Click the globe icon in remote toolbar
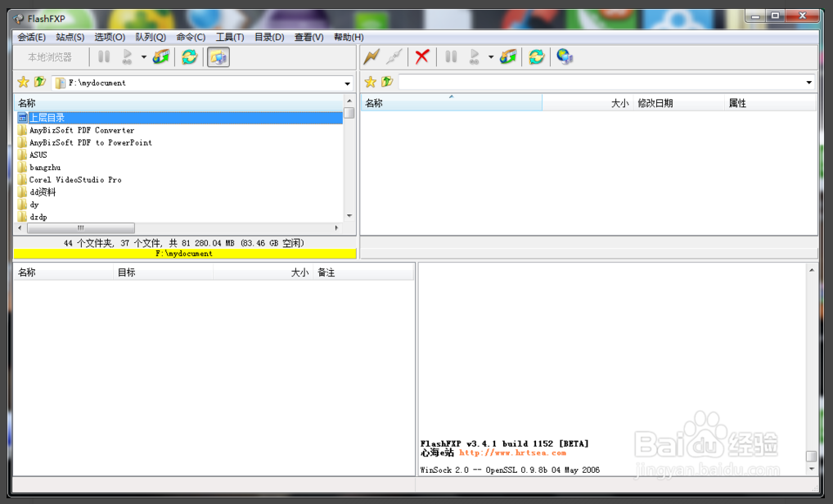Screen dimensions: 833x504 (x=565, y=56)
